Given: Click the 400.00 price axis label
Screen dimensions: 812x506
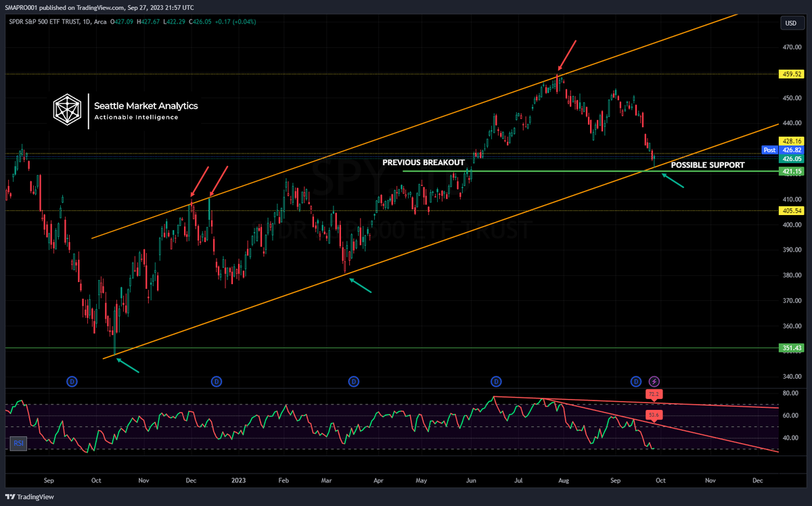Looking at the screenshot, I should 792,225.
